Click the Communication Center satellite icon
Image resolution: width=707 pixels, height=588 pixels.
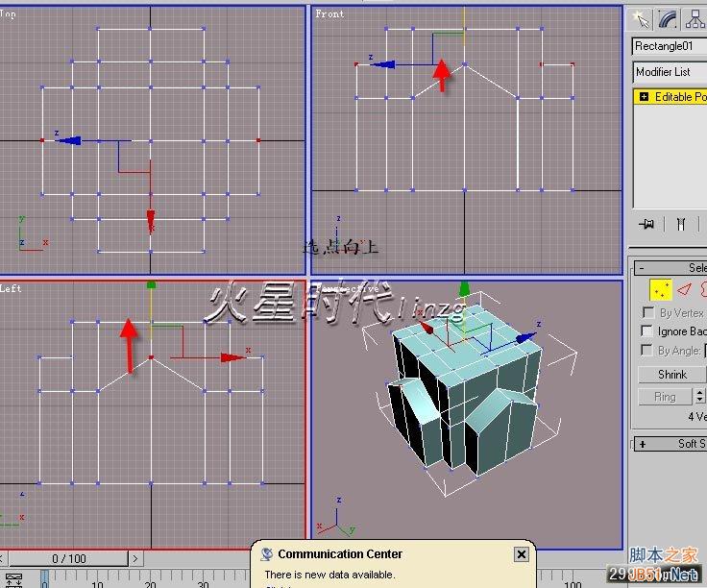pos(267,554)
